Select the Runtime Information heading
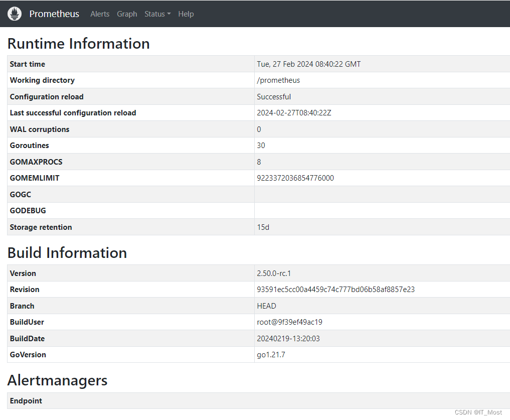 [x=78, y=44]
